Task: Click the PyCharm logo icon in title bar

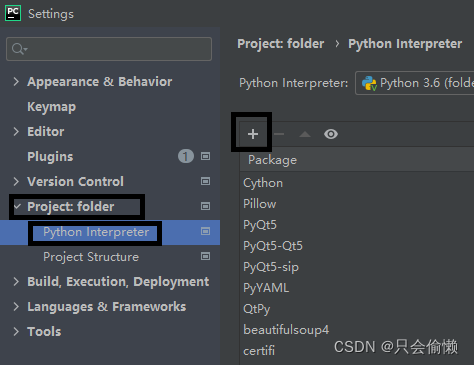Action: coord(13,13)
